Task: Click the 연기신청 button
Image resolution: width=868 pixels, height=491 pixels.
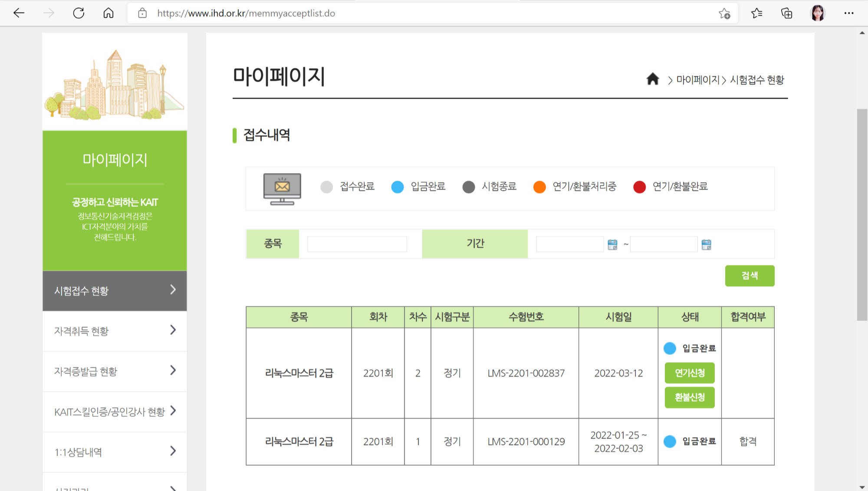Action: click(689, 373)
